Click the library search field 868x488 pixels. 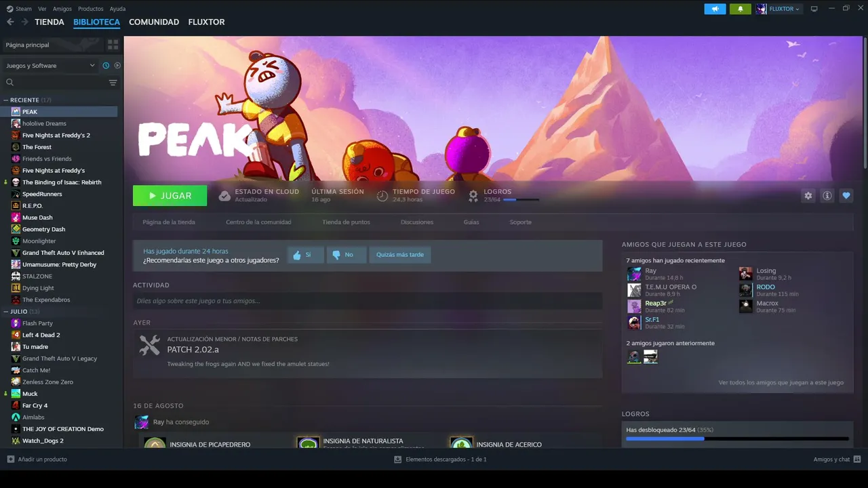(54, 83)
